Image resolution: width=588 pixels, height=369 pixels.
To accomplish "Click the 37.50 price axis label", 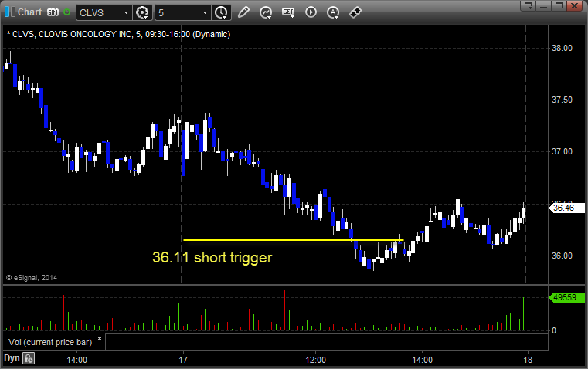I will (562, 100).
